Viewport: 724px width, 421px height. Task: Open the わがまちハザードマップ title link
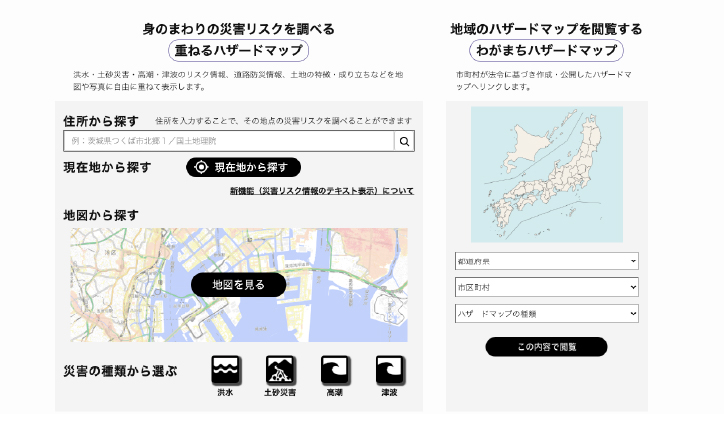tap(546, 50)
